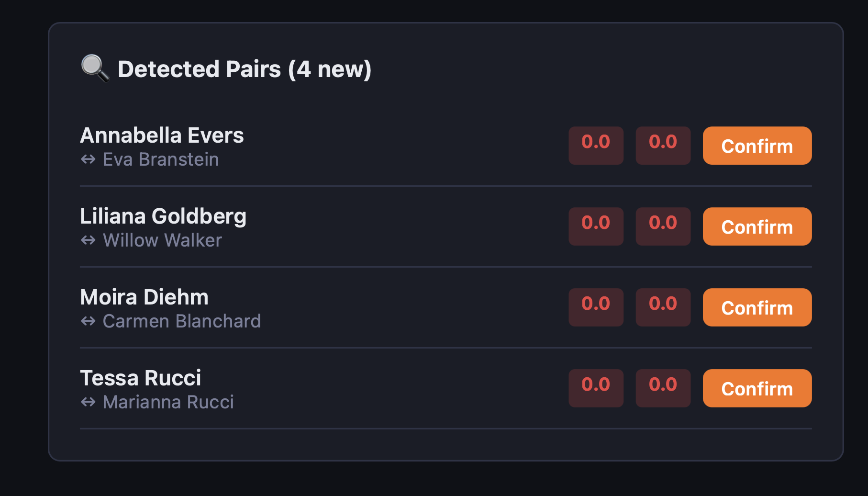
Task: Confirm the Tessa Rucci pair
Action: click(757, 388)
